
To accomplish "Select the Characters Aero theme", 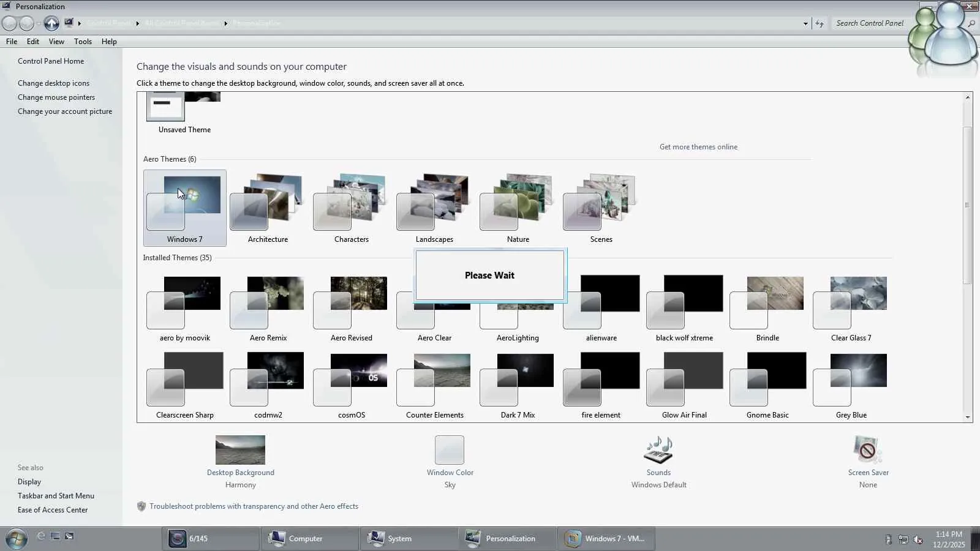I will (x=351, y=208).
